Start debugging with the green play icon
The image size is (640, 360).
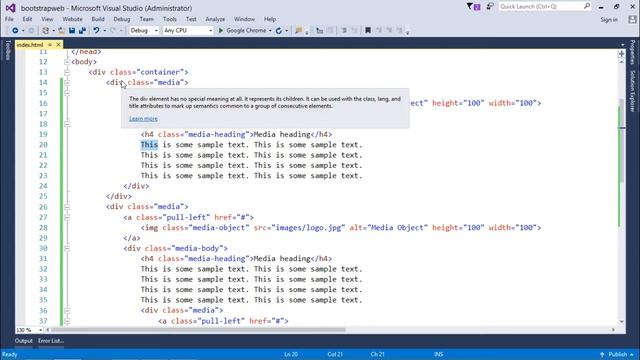click(221, 31)
